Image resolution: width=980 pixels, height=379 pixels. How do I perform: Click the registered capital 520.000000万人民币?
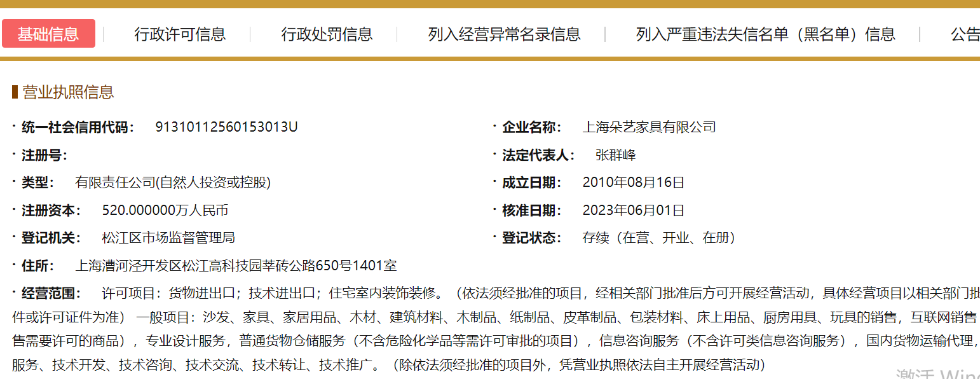click(x=165, y=210)
